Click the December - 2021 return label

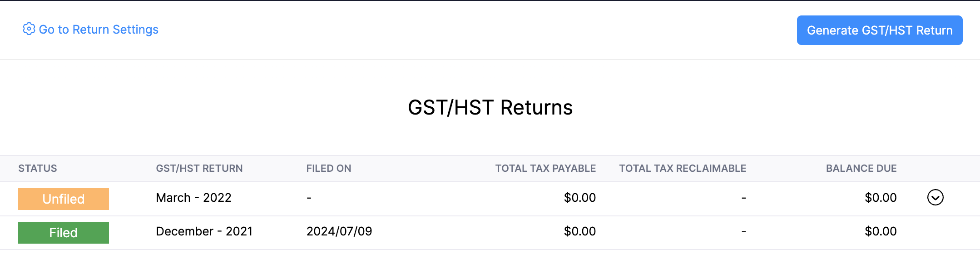[x=204, y=231]
